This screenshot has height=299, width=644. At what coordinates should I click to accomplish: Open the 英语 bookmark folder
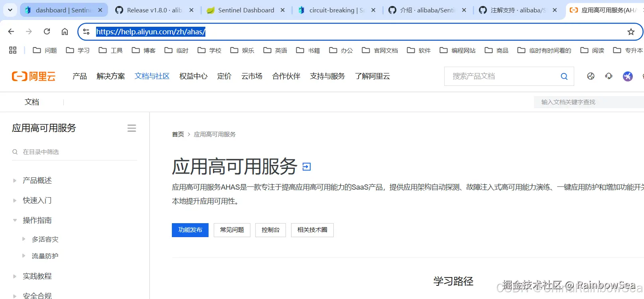275,50
